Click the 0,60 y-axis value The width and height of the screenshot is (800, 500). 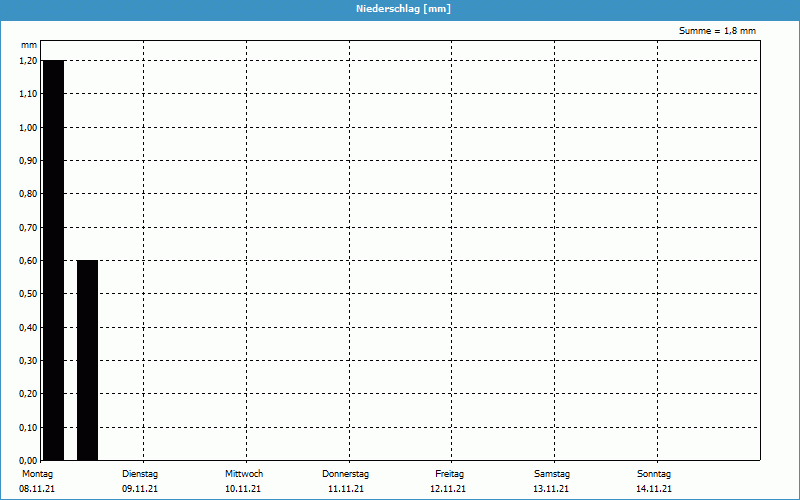28,261
